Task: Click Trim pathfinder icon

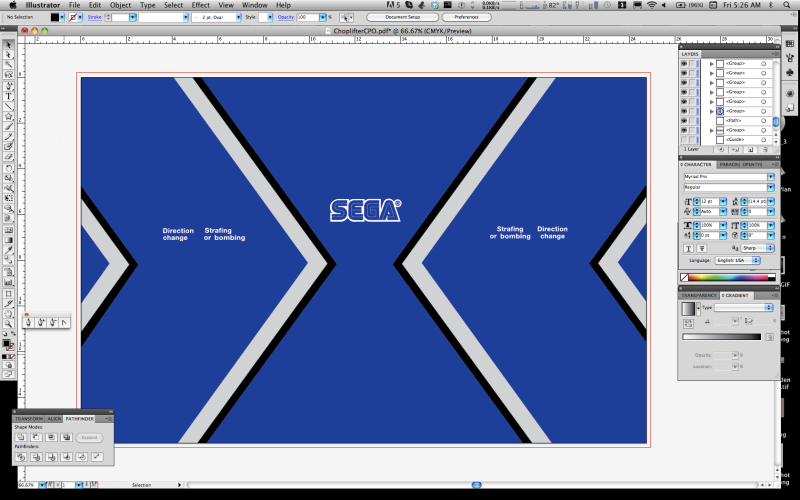Action: [x=36, y=457]
